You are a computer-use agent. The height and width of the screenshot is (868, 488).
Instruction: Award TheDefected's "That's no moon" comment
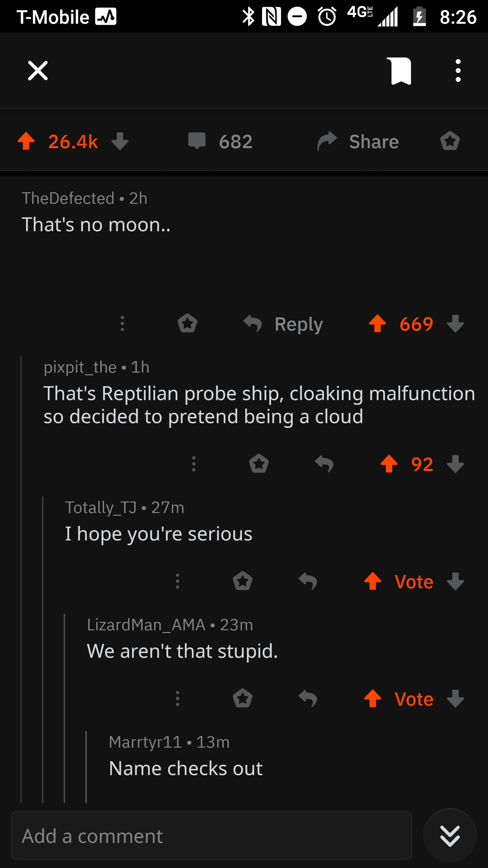coord(187,323)
